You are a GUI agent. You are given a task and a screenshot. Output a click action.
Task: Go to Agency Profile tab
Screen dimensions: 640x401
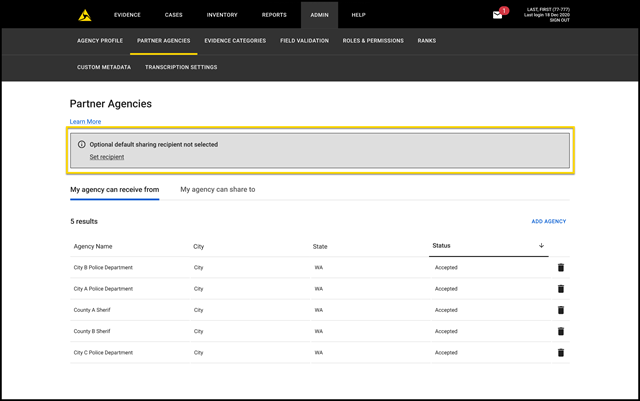click(100, 41)
